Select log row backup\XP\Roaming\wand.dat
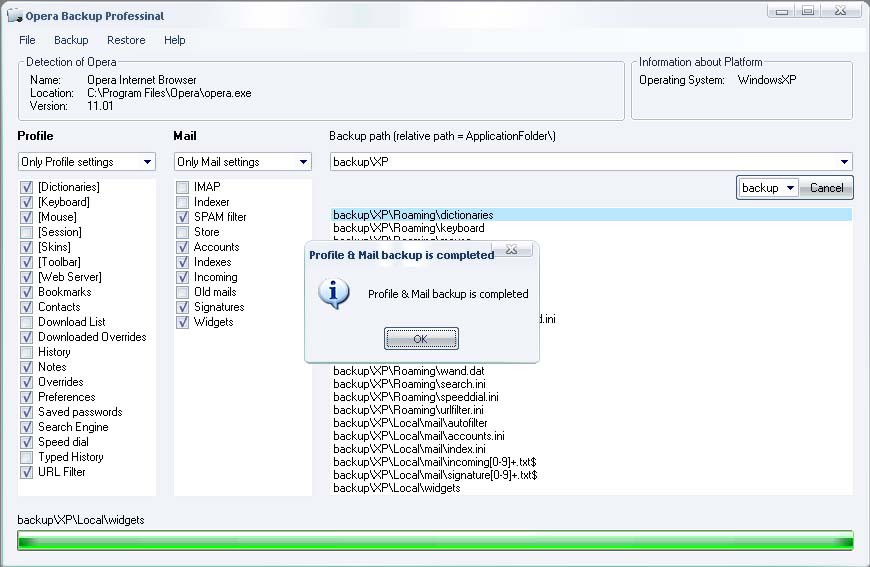This screenshot has height=567, width=870. click(591, 371)
